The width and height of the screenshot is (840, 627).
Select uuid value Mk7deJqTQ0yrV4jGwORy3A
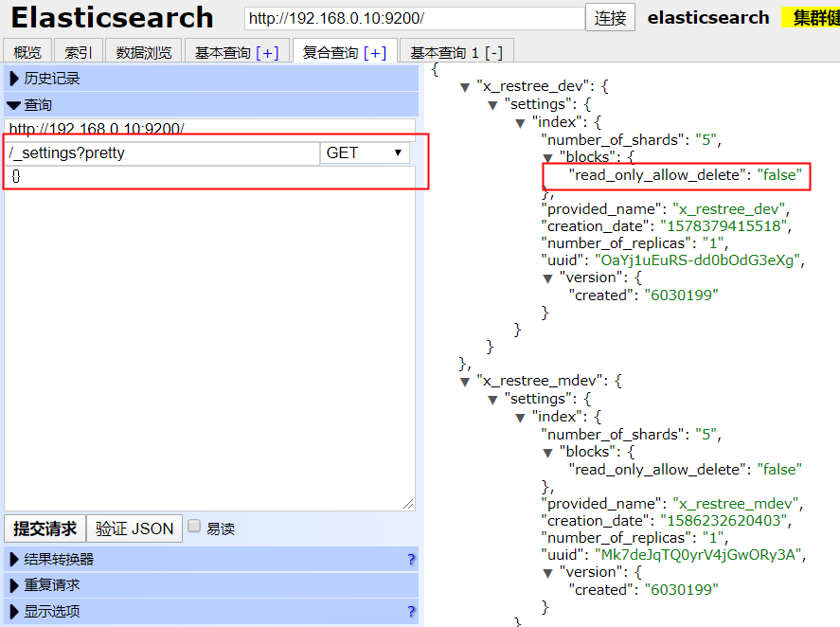(699, 555)
